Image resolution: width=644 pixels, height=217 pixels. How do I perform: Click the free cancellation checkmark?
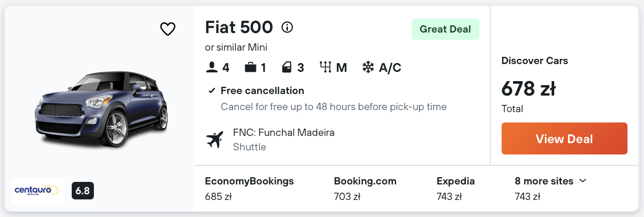[x=212, y=91]
